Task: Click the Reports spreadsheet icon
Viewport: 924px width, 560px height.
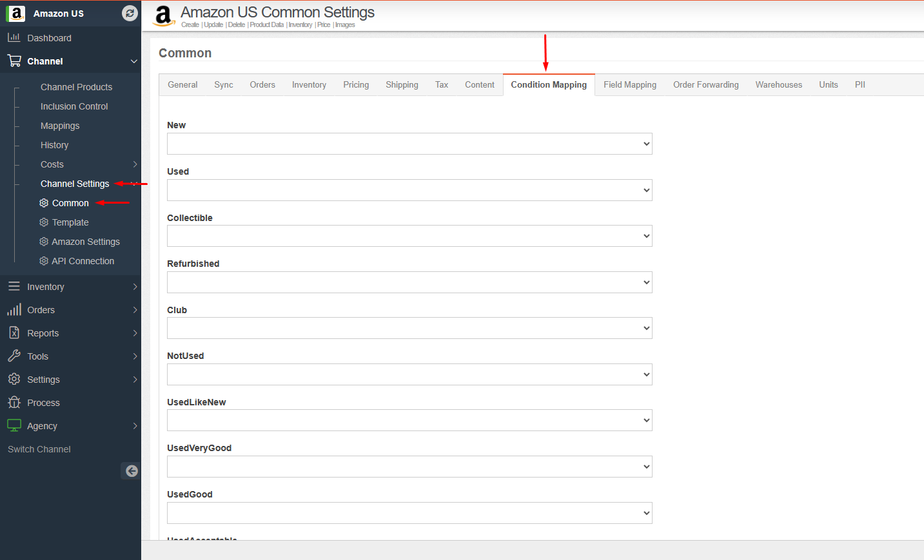Action: [14, 333]
